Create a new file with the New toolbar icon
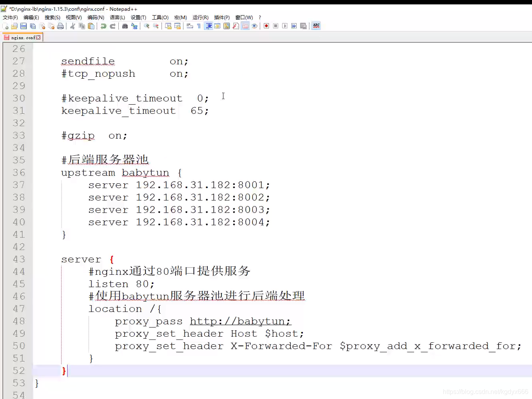This screenshot has width=532, height=399. [x=6, y=26]
